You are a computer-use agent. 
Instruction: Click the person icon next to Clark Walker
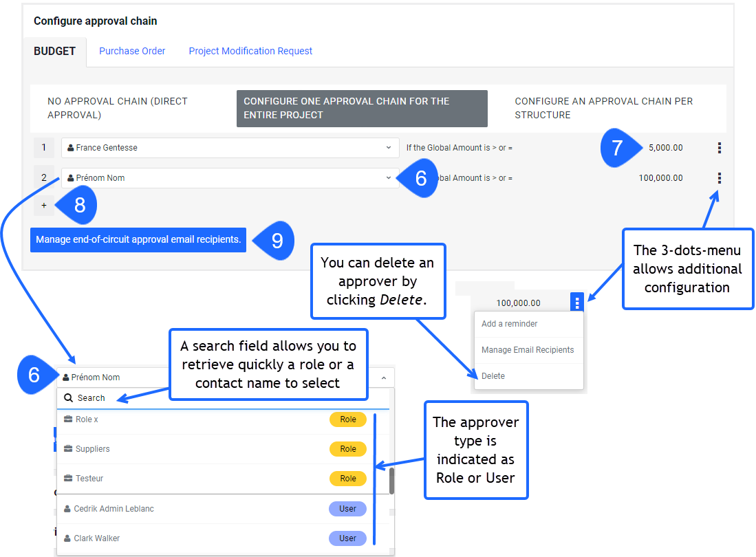(x=65, y=538)
